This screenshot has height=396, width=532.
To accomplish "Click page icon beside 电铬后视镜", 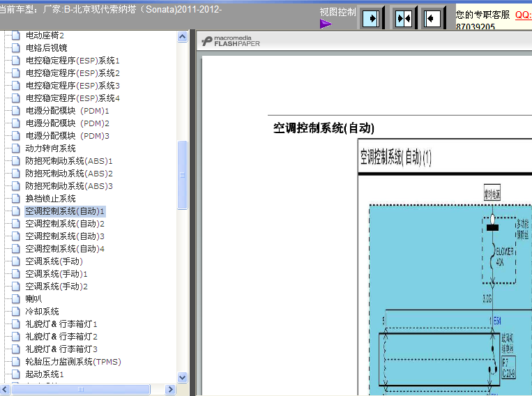I will coord(15,48).
